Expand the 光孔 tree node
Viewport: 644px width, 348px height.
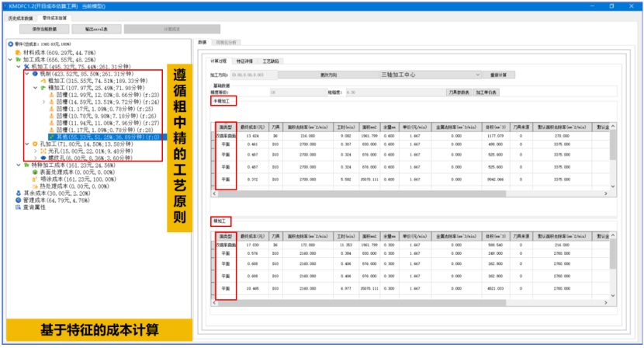pos(35,151)
